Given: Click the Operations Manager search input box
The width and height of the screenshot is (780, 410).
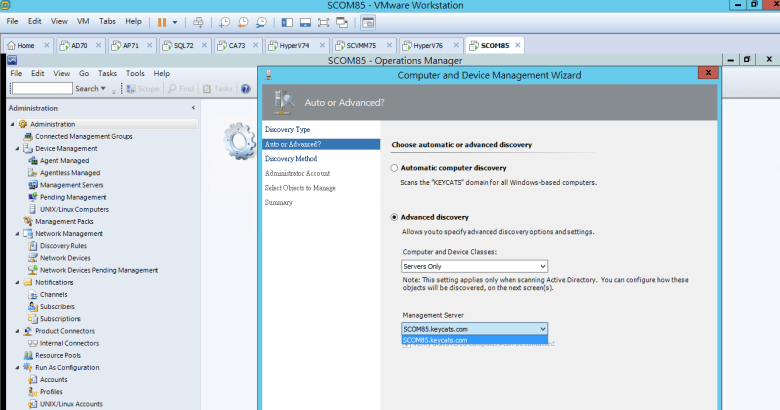Looking at the screenshot, I should [x=41, y=88].
